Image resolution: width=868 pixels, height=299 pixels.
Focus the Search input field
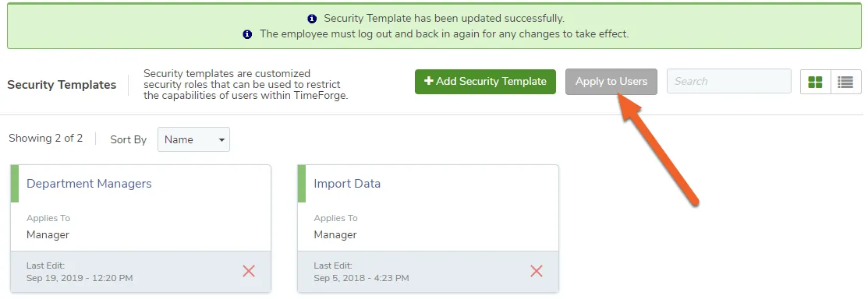pyautogui.click(x=729, y=81)
